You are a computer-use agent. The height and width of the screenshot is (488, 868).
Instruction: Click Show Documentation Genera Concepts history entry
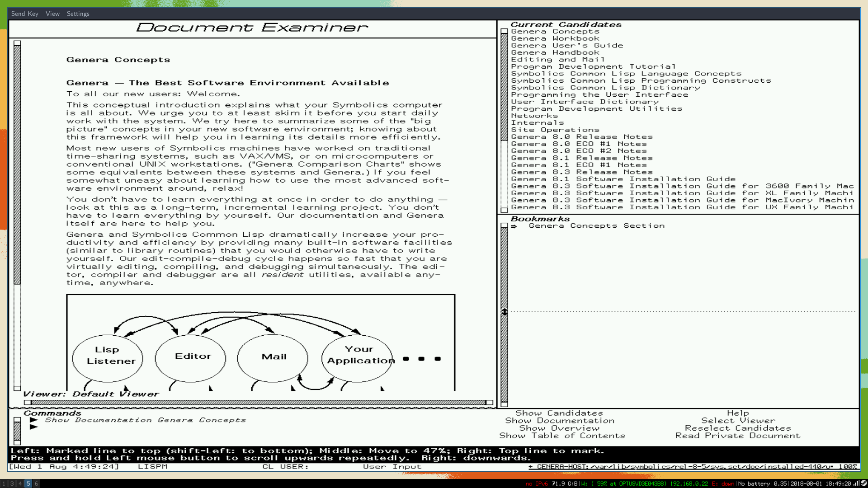pyautogui.click(x=145, y=420)
